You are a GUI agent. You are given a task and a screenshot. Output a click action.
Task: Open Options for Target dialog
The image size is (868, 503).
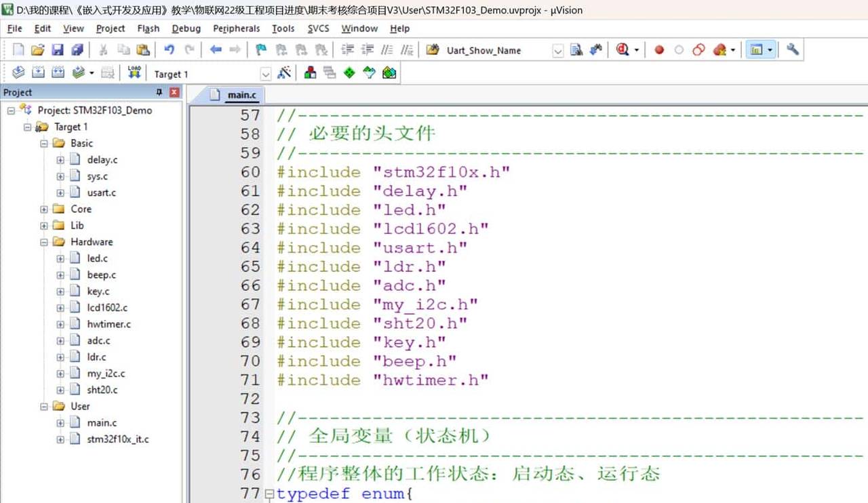tap(284, 73)
